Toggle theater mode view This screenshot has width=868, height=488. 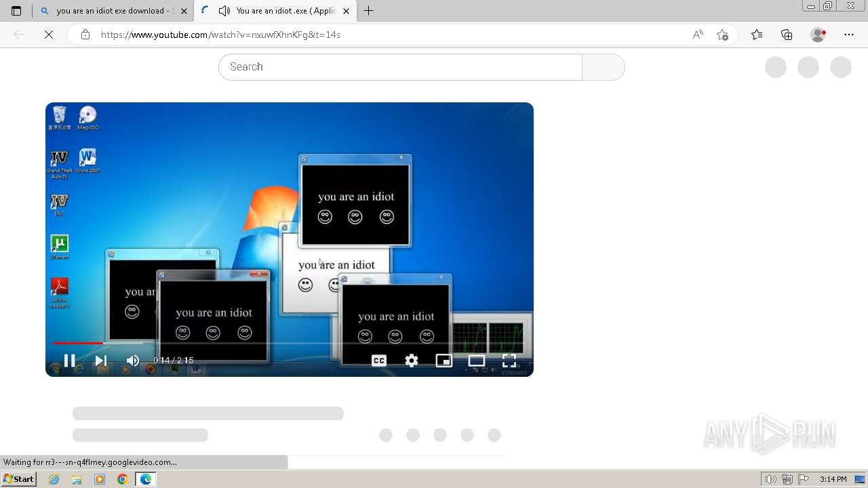tap(477, 361)
